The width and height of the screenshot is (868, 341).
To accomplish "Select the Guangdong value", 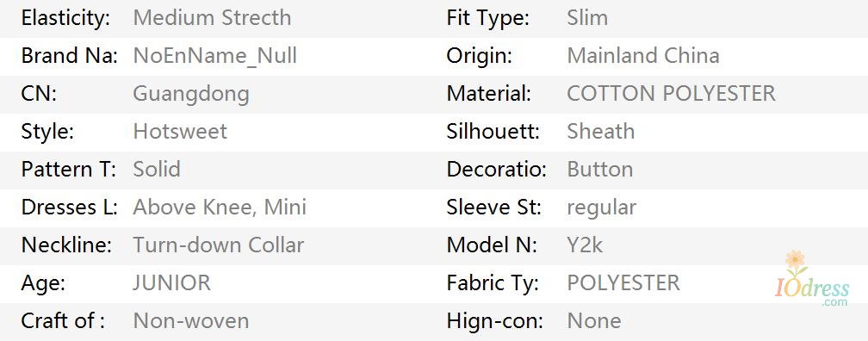I will [191, 94].
